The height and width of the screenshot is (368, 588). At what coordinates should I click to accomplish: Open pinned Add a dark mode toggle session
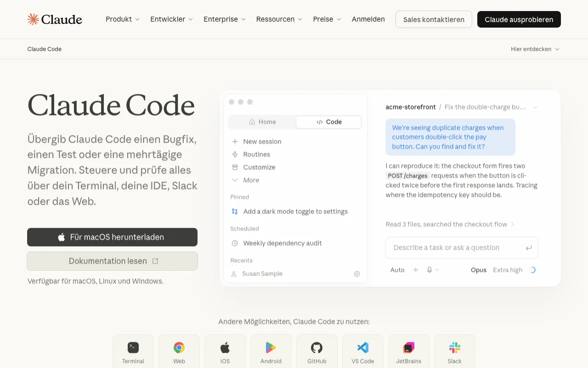[289, 212]
